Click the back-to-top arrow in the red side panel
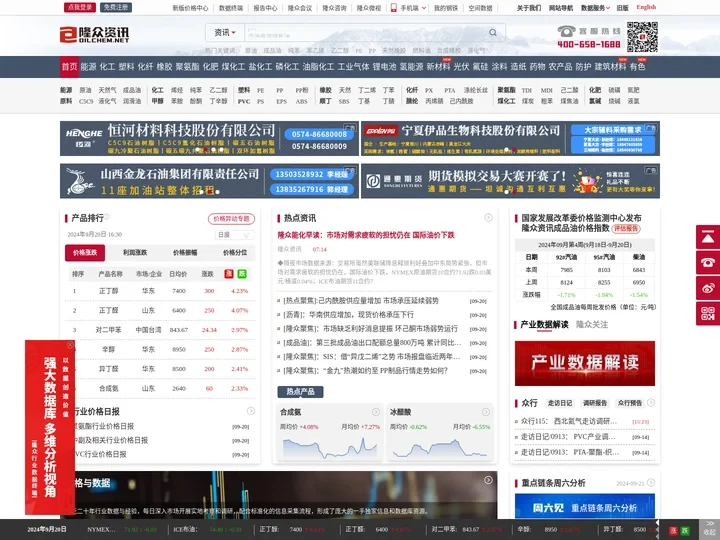720x540 pixels. click(708, 237)
